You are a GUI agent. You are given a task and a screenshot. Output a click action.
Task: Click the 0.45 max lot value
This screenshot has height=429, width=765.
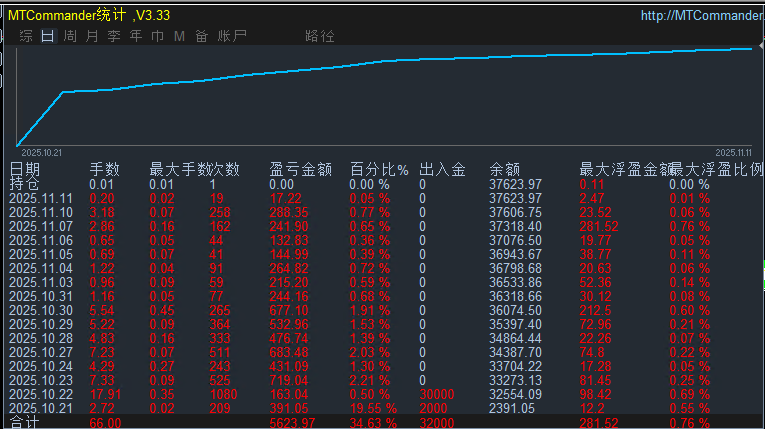(162, 310)
